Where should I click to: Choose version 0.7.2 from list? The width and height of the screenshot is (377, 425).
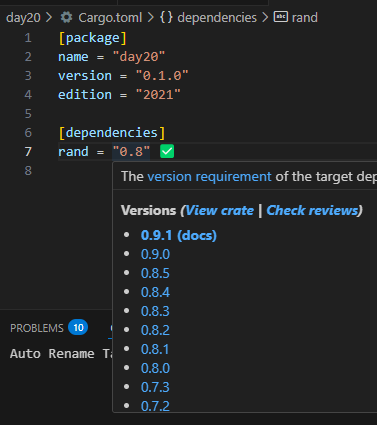tap(155, 406)
